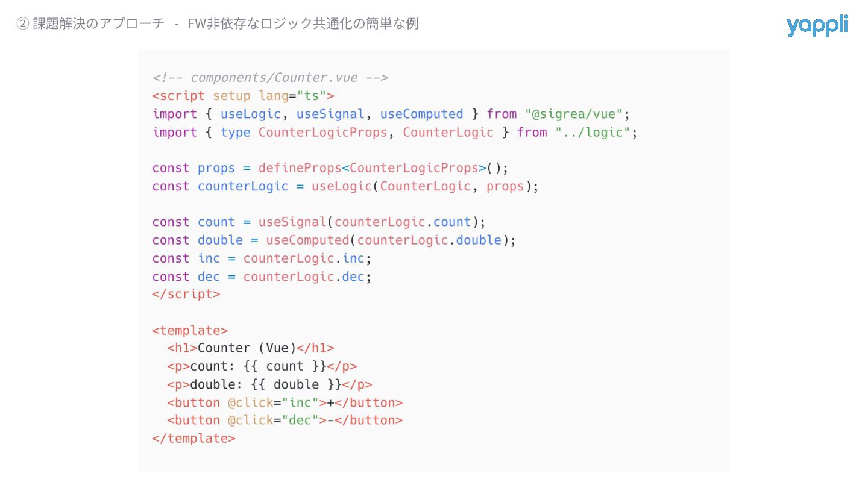Click "type CounterLogicProps" in the second import
Screen dimensions: 868x488
point(304,132)
